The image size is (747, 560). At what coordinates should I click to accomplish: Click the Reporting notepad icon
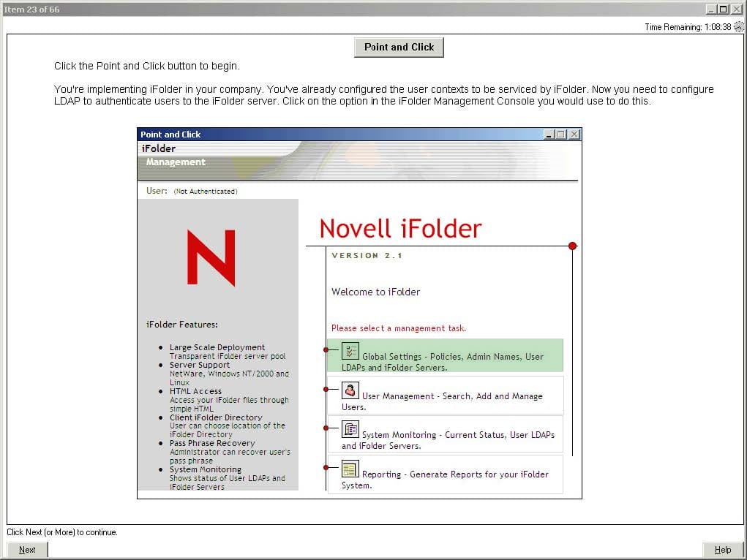350,469
